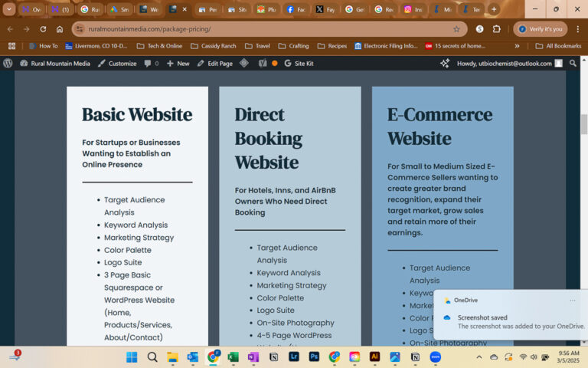Click the sparkle AI icon in admin bar
This screenshot has height=368, width=588.
coord(445,64)
